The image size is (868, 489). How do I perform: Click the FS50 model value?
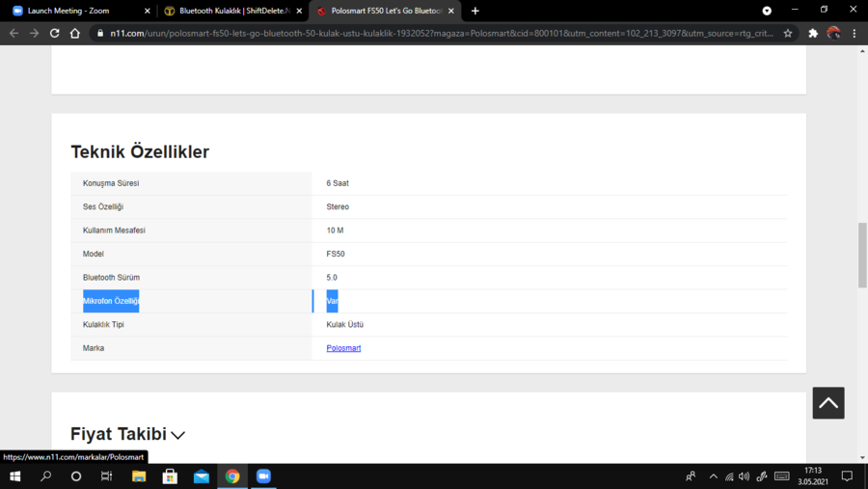coord(335,254)
